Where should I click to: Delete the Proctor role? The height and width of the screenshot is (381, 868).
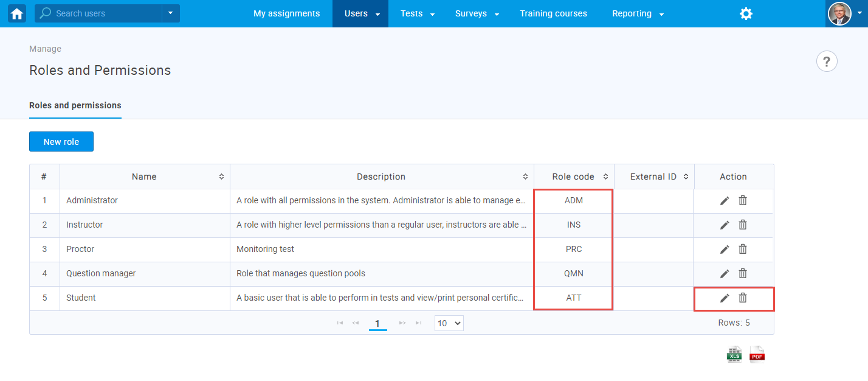pos(743,249)
